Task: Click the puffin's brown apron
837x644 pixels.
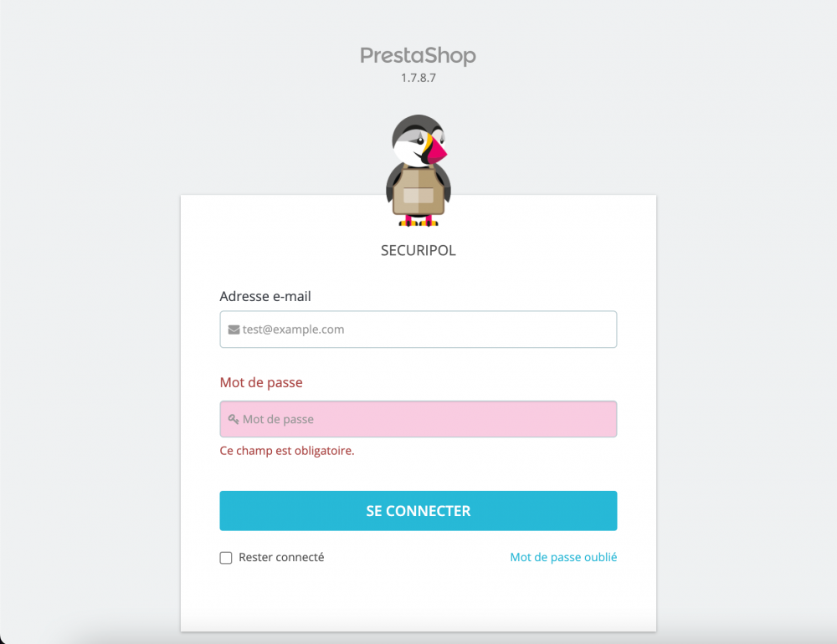Action: point(418,192)
